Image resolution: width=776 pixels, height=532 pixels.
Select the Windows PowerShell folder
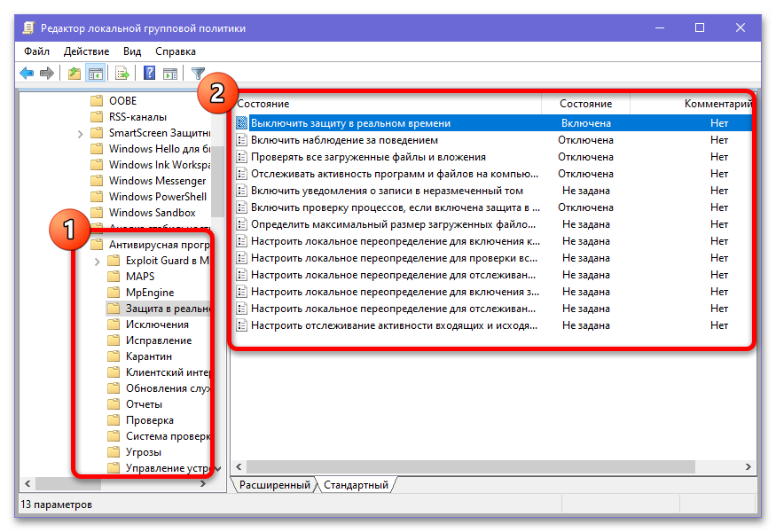(149, 197)
